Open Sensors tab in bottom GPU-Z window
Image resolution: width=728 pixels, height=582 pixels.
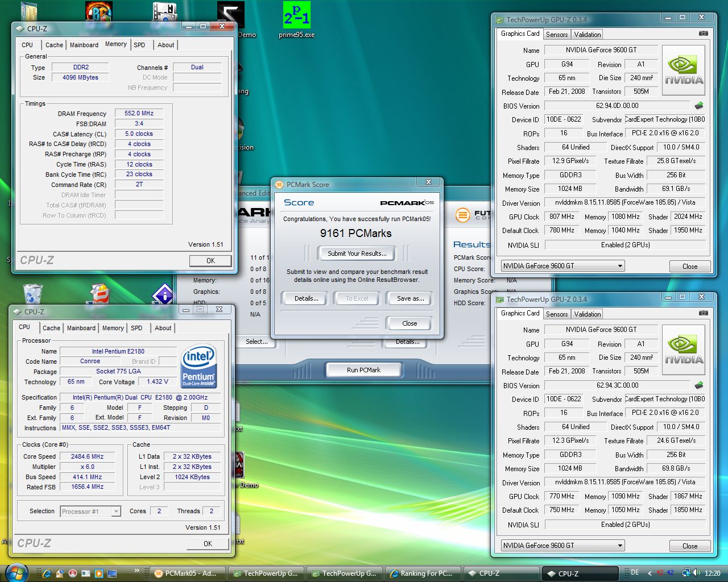tap(557, 314)
